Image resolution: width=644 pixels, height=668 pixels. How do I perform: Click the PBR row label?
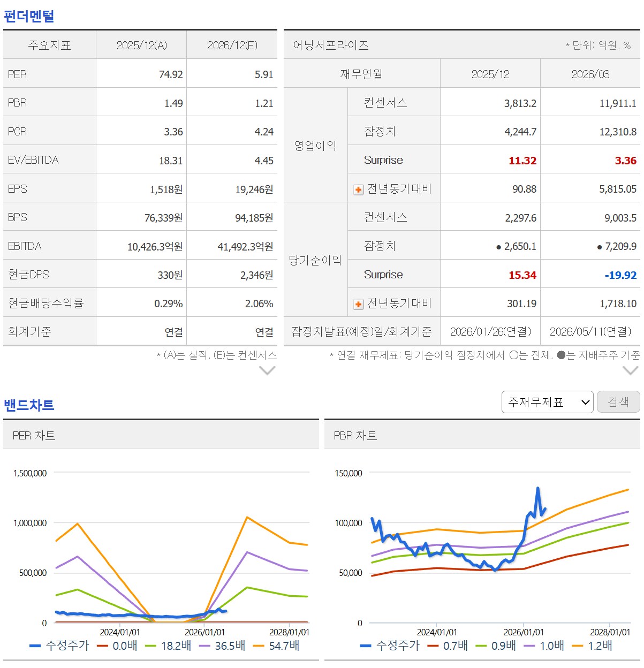17,103
